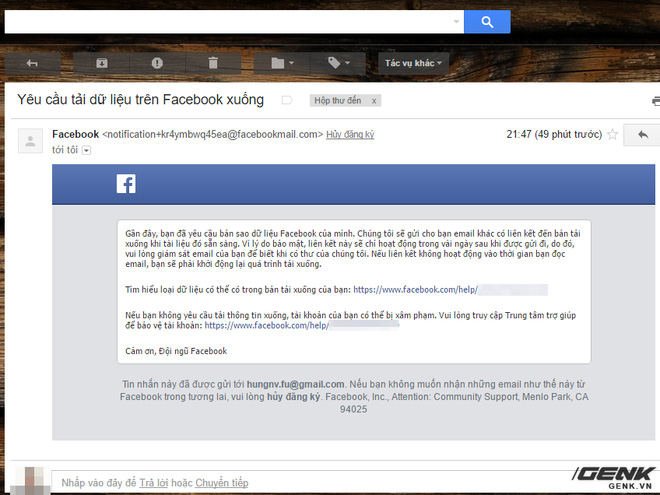Screen dimensions: 660x495
Task: Open the Labels tag dropdown
Action: point(338,63)
